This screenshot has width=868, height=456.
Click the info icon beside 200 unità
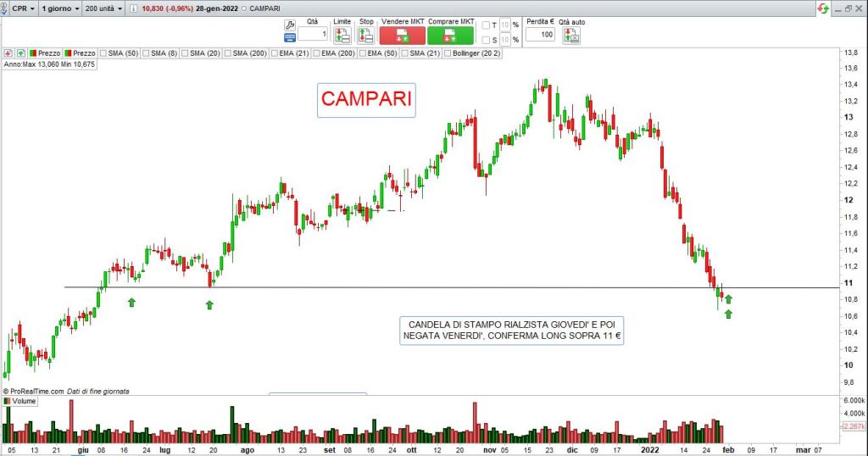tap(135, 8)
